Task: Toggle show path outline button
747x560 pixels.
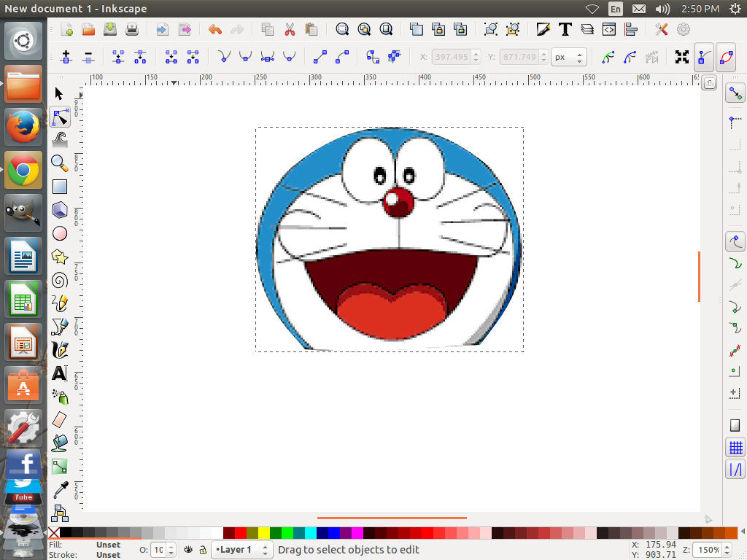Action: pos(726,57)
